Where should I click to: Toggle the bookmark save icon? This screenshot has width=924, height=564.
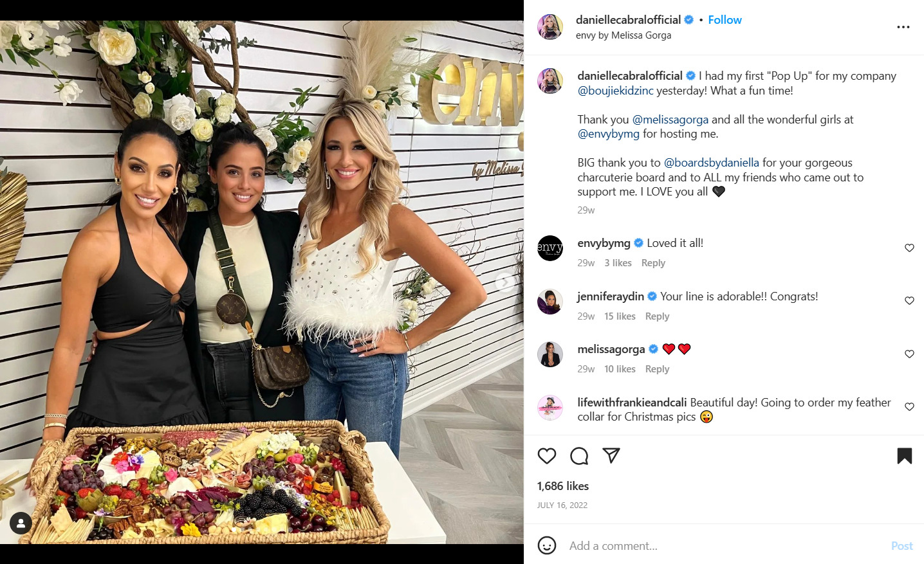click(905, 456)
